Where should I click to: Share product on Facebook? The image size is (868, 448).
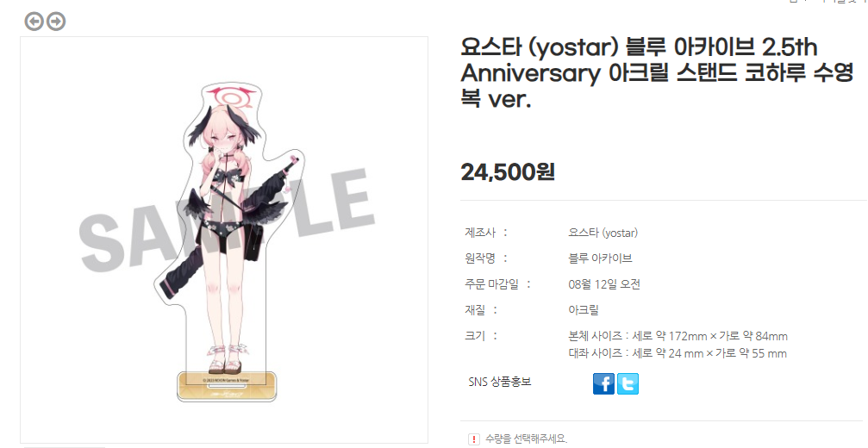click(x=603, y=384)
